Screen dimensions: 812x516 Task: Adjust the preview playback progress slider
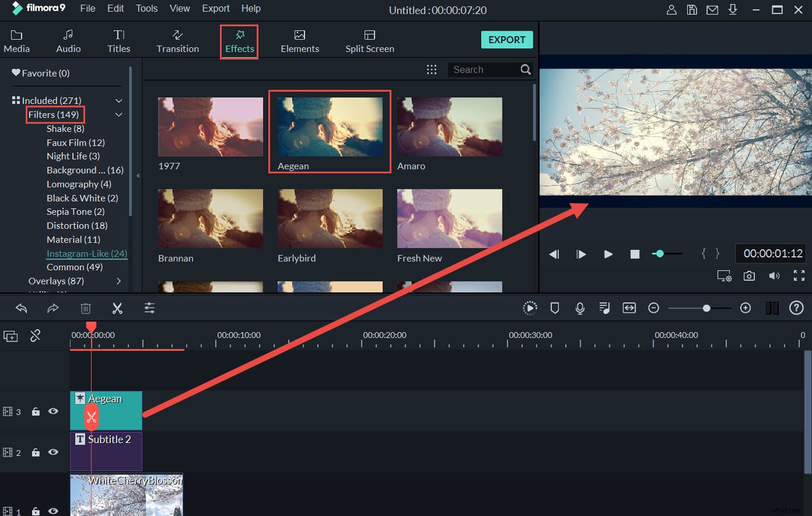coord(667,254)
